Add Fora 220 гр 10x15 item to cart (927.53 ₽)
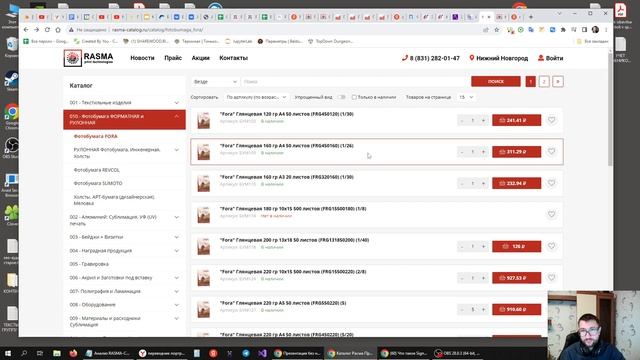The height and width of the screenshot is (360, 640). [516, 278]
